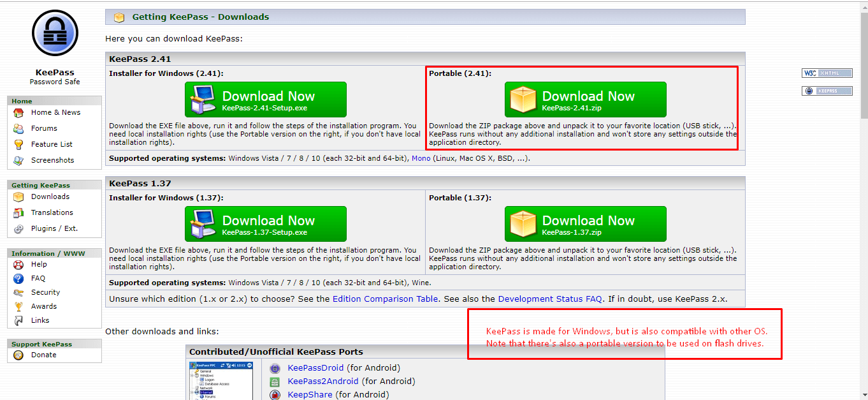This screenshot has height=400, width=868.
Task: Click the Home & News house icon
Action: [18, 112]
